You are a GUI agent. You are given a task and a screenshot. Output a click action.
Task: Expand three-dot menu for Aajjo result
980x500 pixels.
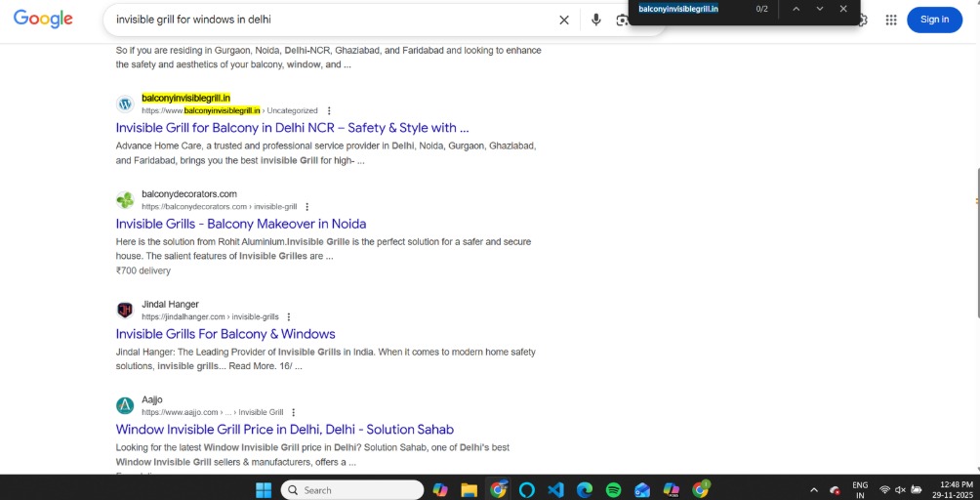pyautogui.click(x=294, y=412)
